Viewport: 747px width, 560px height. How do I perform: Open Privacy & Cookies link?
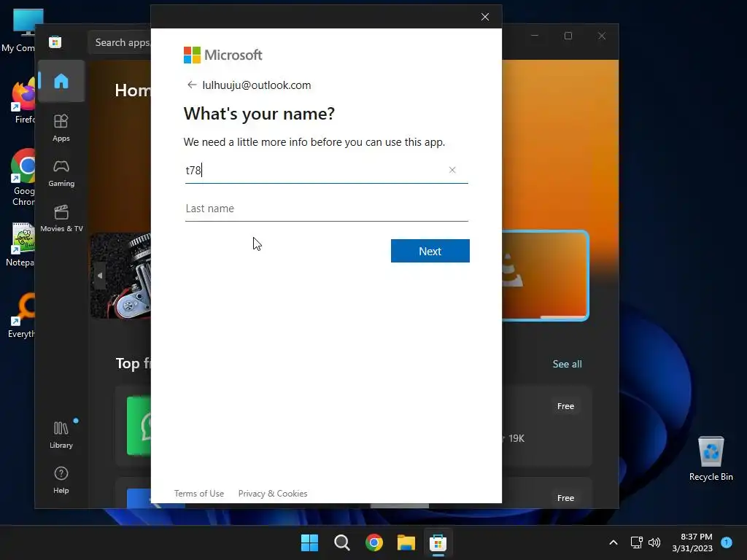(x=273, y=494)
